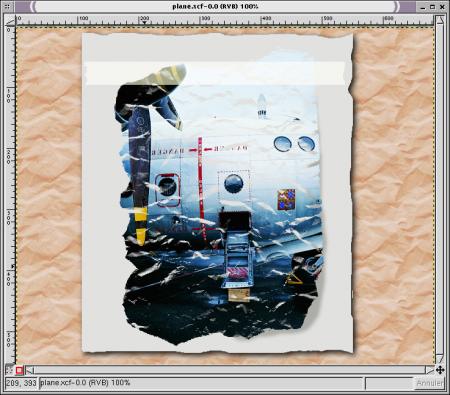Click the horizontal scrollbar trough
Viewport: 450px width, 395px height.
[x=230, y=370]
